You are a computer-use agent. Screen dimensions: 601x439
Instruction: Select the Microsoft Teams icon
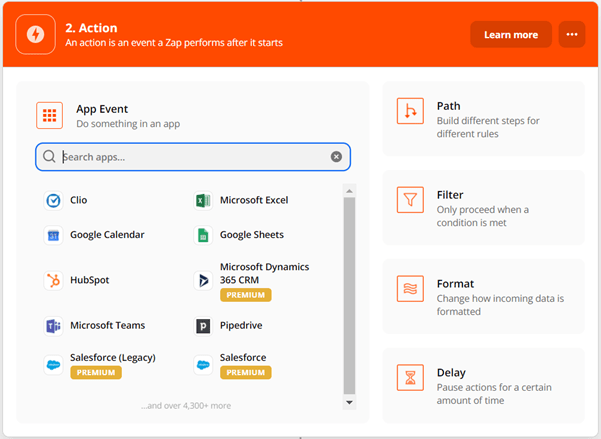tap(53, 326)
